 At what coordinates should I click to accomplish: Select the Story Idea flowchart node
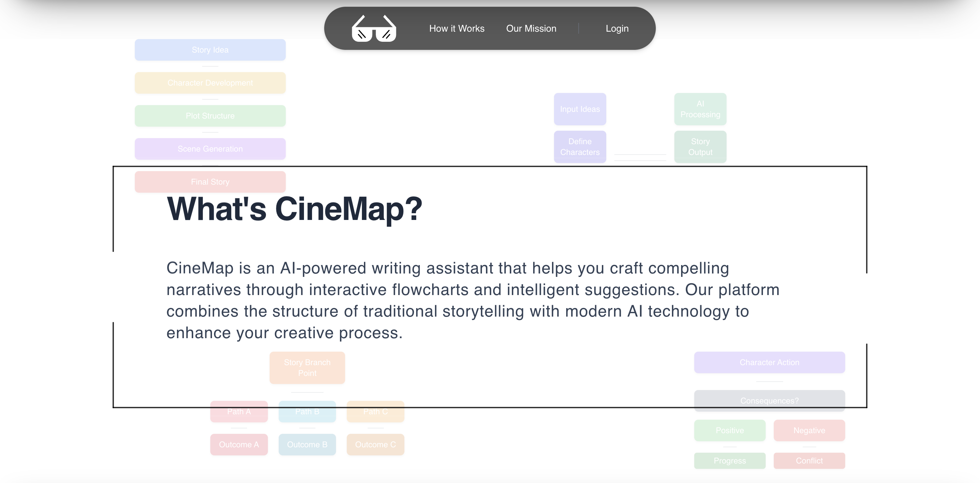tap(210, 50)
